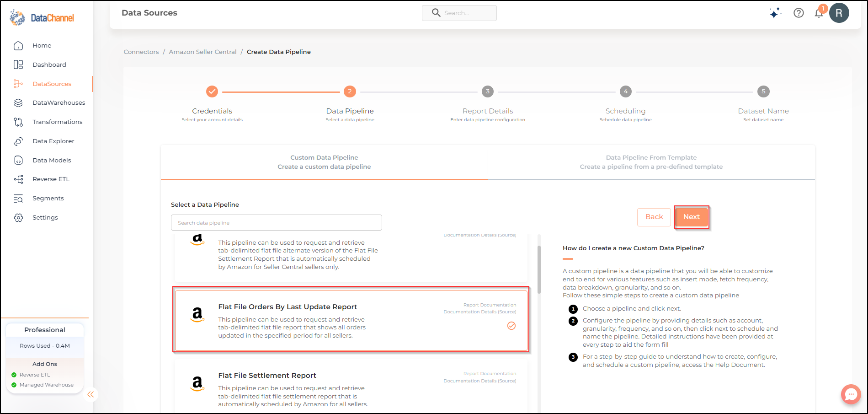868x414 pixels.
Task: Click the Next button
Action: click(692, 217)
